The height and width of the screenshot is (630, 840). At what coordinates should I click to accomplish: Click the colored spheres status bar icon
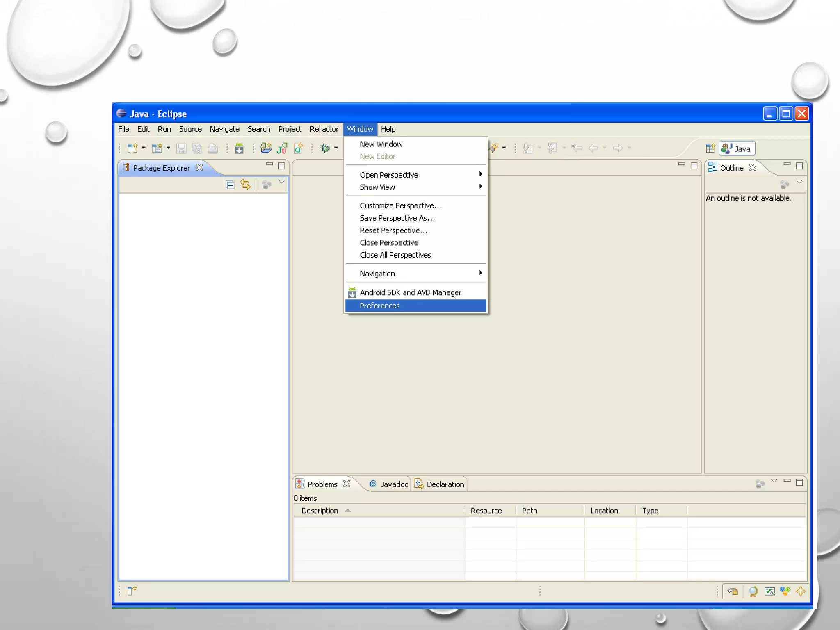785,591
